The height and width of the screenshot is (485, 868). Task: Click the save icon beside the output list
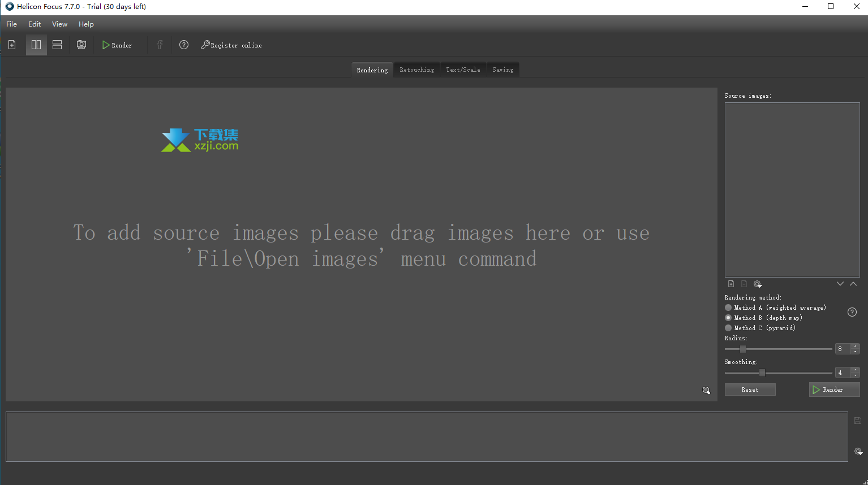pos(858,421)
